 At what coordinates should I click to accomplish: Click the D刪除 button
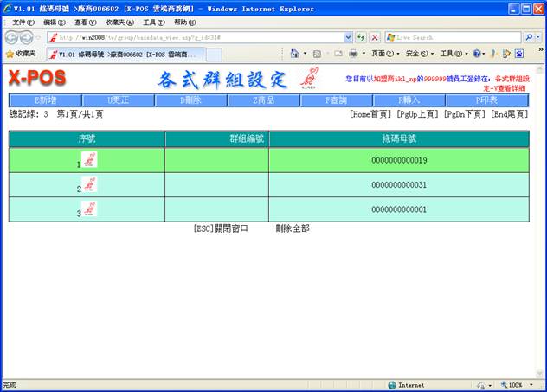(x=190, y=100)
